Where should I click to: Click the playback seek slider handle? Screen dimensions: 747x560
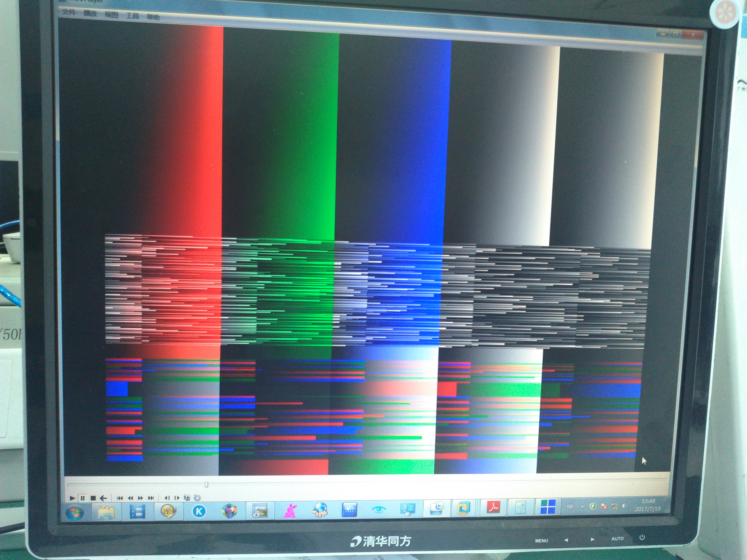click(206, 485)
